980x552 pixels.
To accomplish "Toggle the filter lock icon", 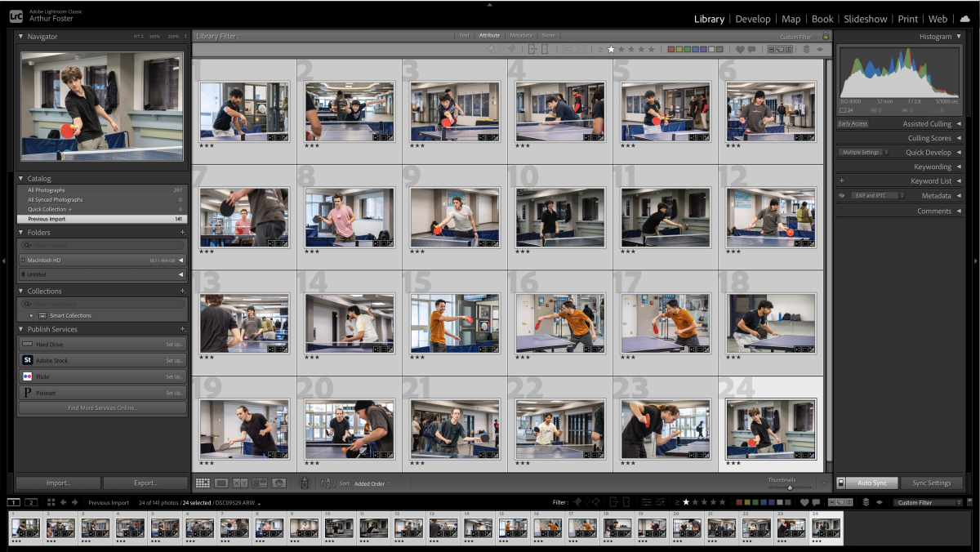I will 826,36.
